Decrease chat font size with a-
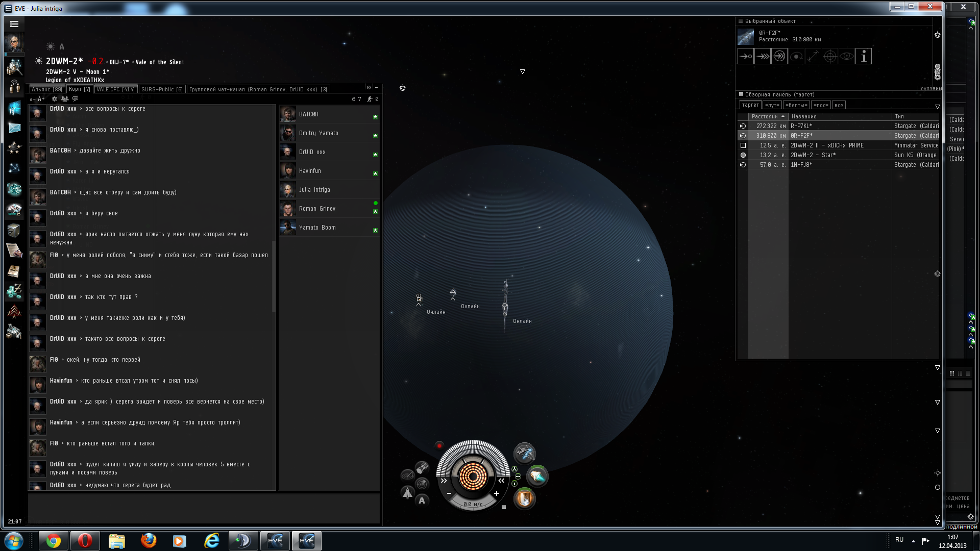 pyautogui.click(x=33, y=99)
